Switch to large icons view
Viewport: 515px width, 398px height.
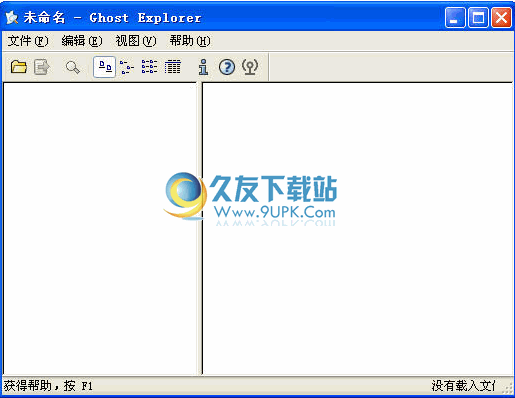click(x=104, y=67)
